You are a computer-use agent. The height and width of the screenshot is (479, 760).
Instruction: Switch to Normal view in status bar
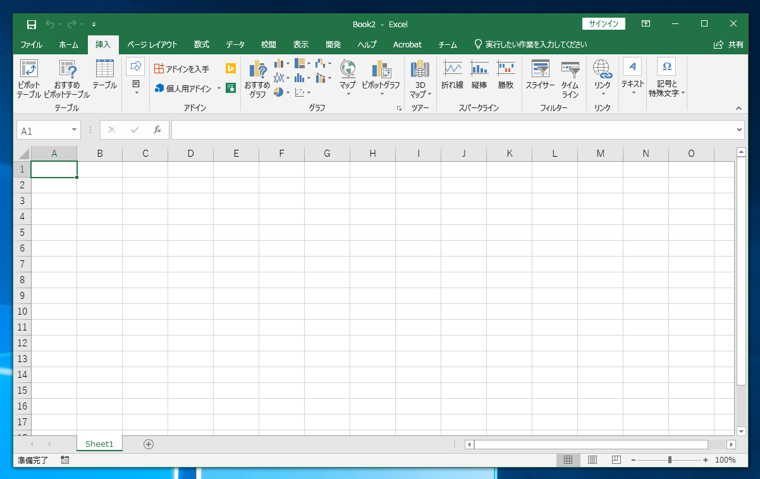568,460
